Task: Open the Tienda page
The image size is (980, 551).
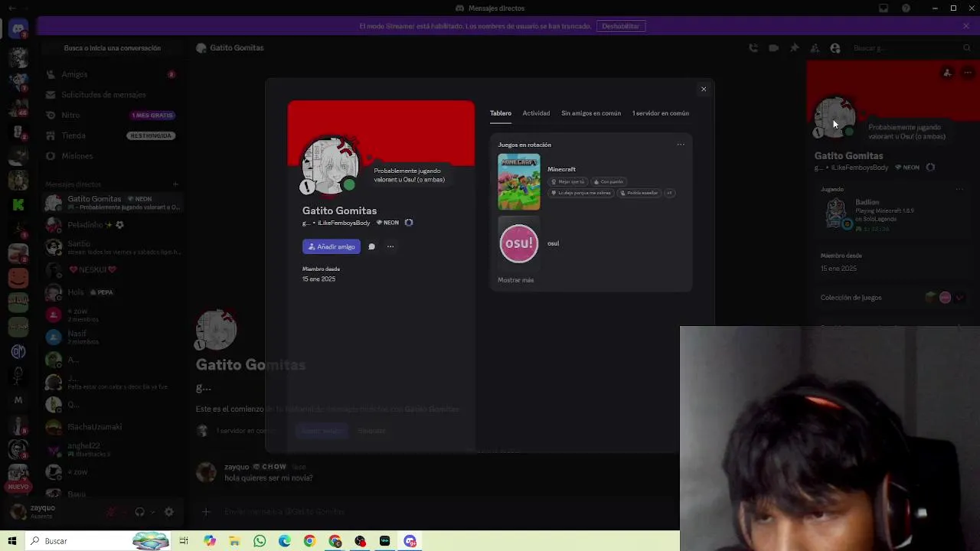Action: coord(111,135)
